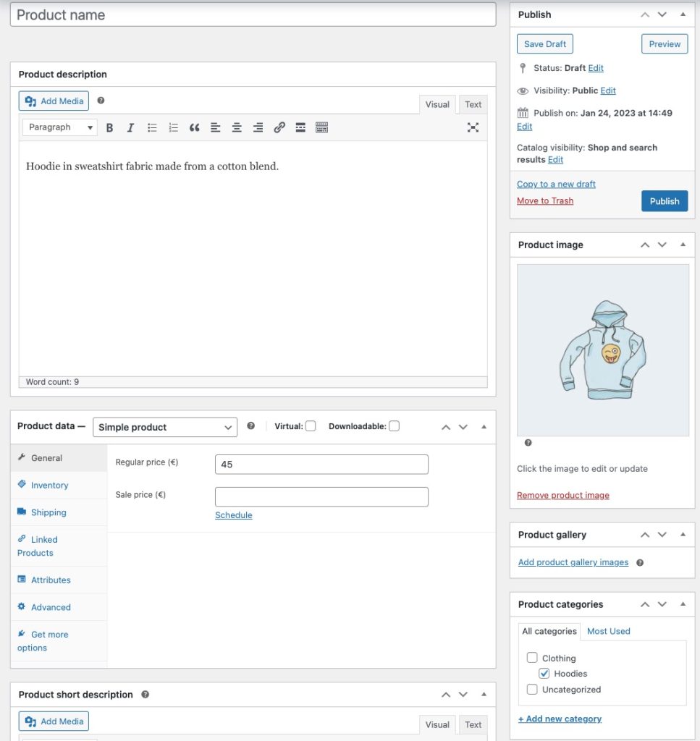Collapse the Product short description panel
Image resolution: width=700 pixels, height=741 pixels.
(484, 695)
